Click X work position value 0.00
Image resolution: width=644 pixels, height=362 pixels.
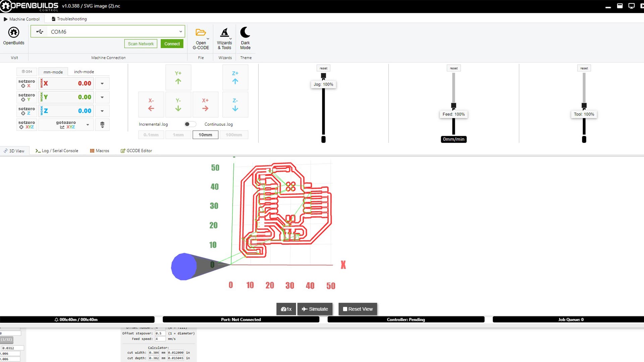tap(85, 83)
